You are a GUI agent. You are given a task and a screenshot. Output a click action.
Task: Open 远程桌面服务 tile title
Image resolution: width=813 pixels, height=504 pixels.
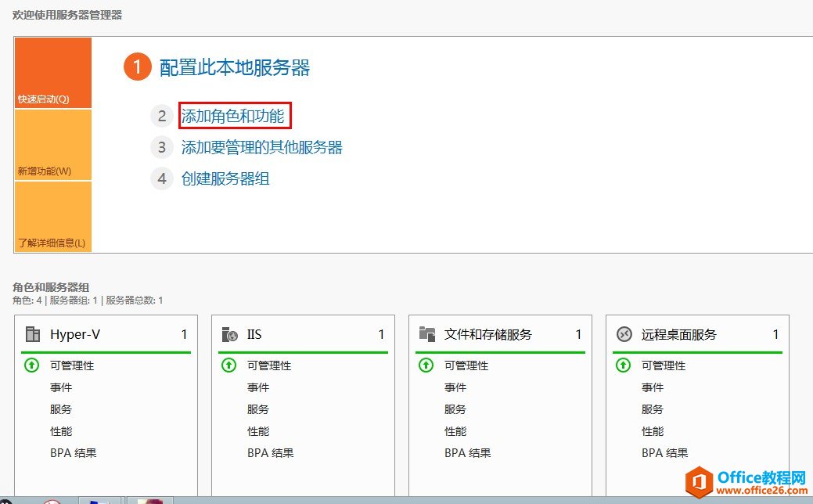pyautogui.click(x=678, y=334)
